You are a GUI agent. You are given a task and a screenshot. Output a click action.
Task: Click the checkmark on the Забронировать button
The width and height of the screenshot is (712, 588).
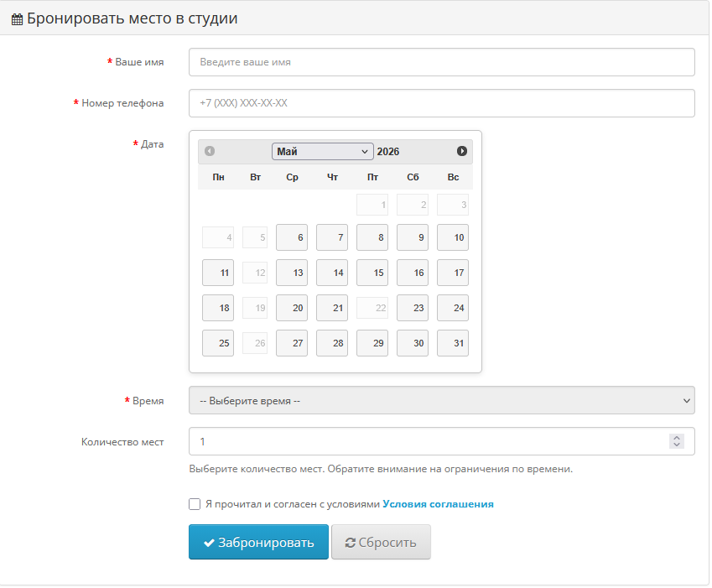(x=209, y=543)
